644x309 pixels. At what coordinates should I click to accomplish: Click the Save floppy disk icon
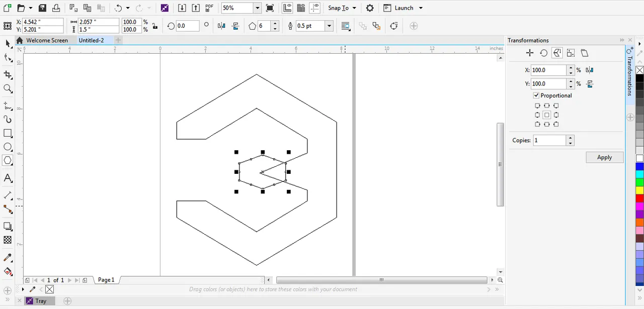pos(43,8)
